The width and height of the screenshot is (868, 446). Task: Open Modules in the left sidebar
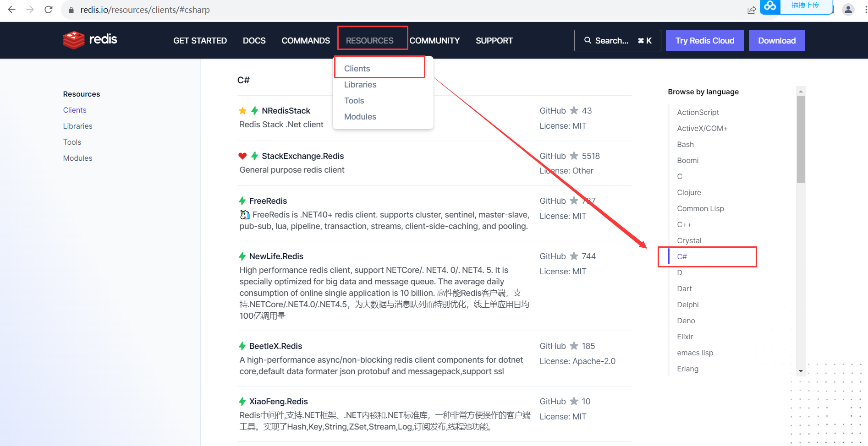[78, 158]
